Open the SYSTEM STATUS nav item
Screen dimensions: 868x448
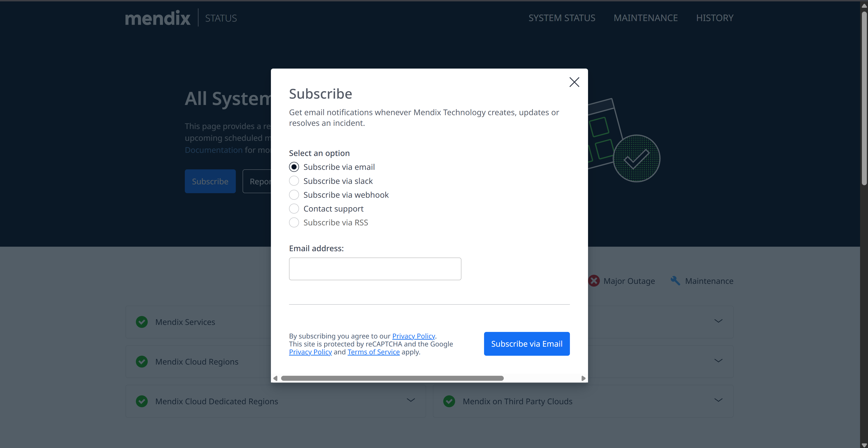click(562, 18)
